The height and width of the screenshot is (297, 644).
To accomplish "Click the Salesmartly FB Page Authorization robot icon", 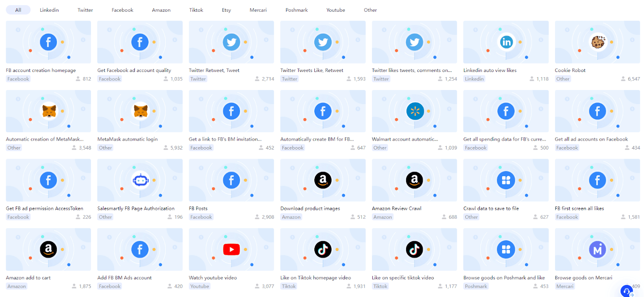I will coord(140,180).
